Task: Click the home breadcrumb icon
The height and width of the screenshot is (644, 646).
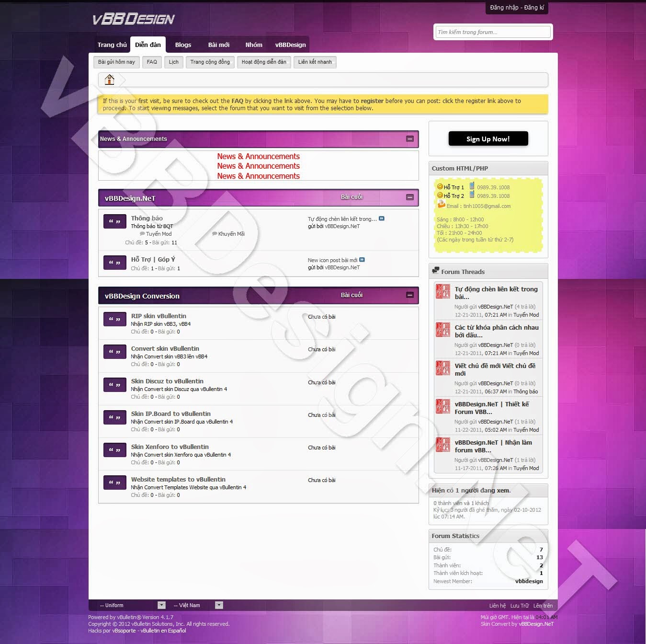Action: [110, 80]
